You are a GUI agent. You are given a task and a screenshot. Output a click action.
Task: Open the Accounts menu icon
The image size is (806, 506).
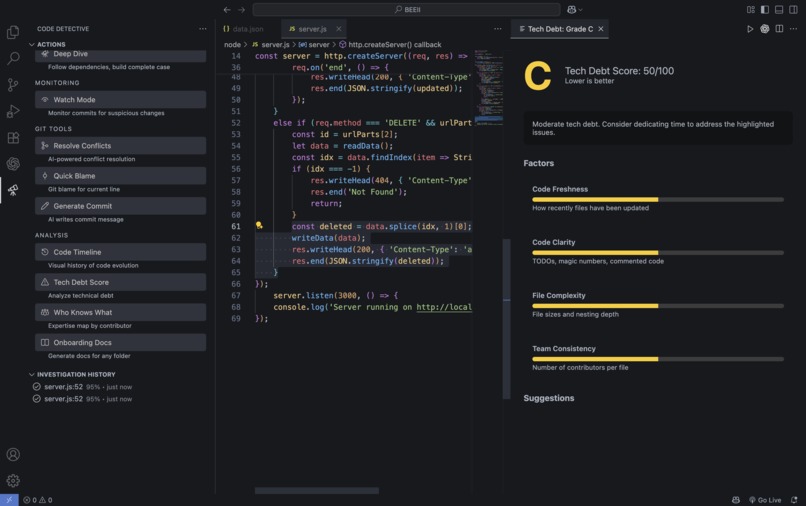(x=13, y=455)
